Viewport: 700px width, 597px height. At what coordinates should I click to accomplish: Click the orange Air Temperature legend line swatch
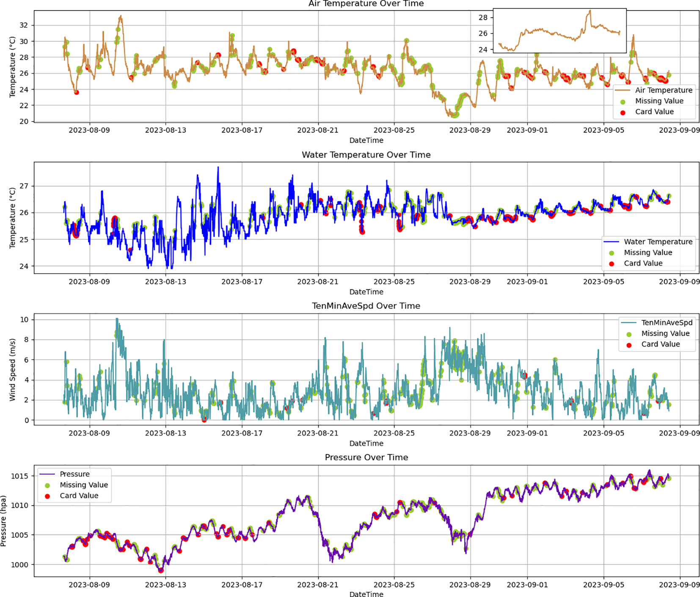(x=622, y=90)
